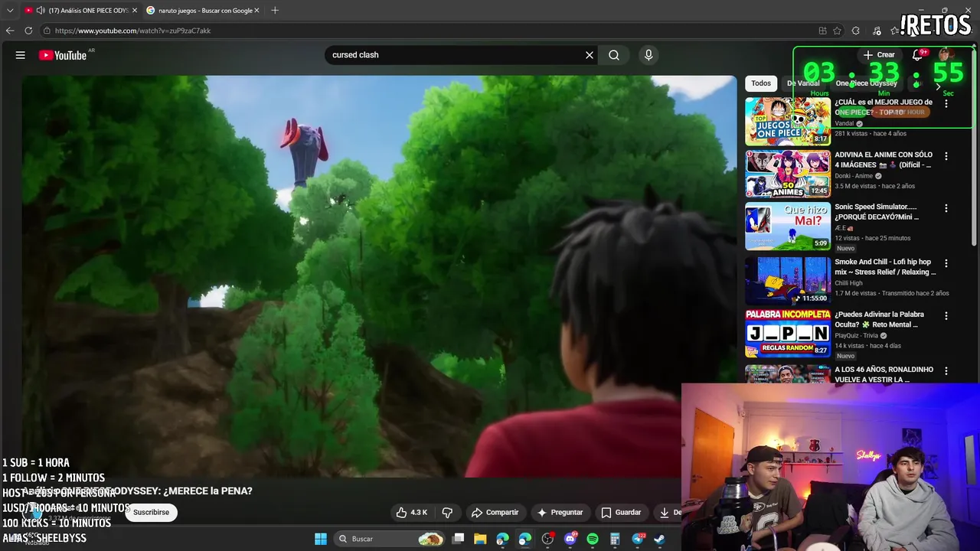Image resolution: width=980 pixels, height=551 pixels.
Task: Open Windows Start menu
Action: (x=321, y=539)
